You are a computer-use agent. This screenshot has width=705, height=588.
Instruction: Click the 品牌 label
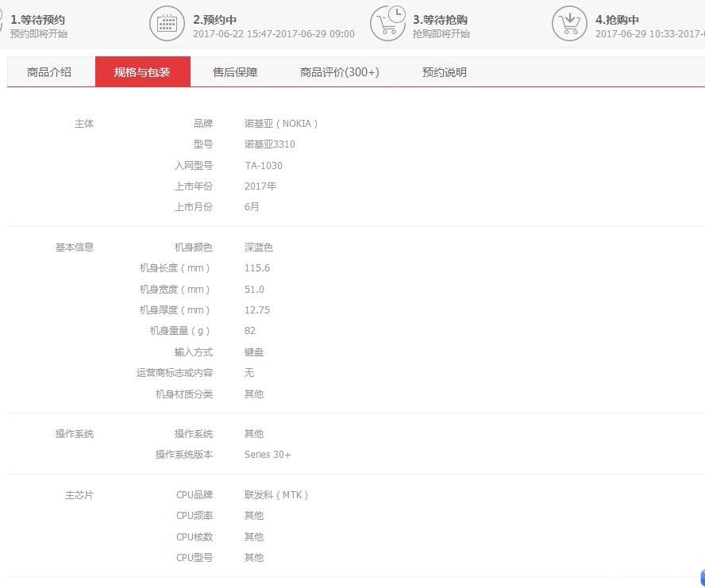tap(203, 124)
